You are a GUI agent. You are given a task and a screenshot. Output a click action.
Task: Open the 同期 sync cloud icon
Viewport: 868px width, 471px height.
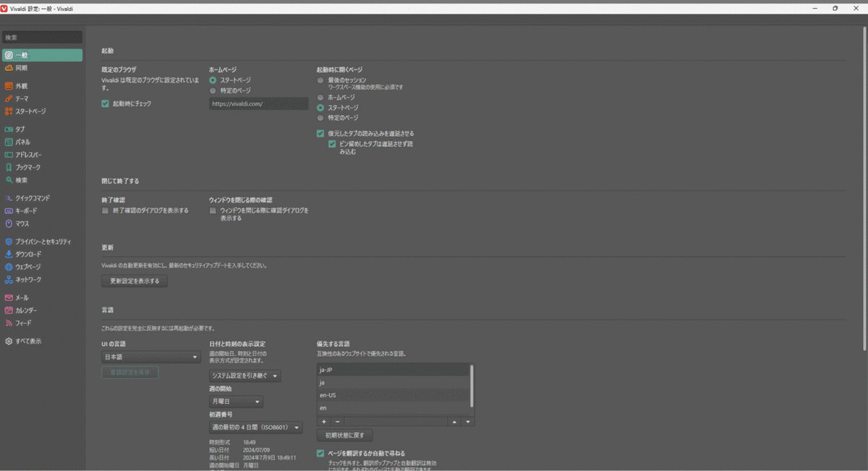pos(9,68)
